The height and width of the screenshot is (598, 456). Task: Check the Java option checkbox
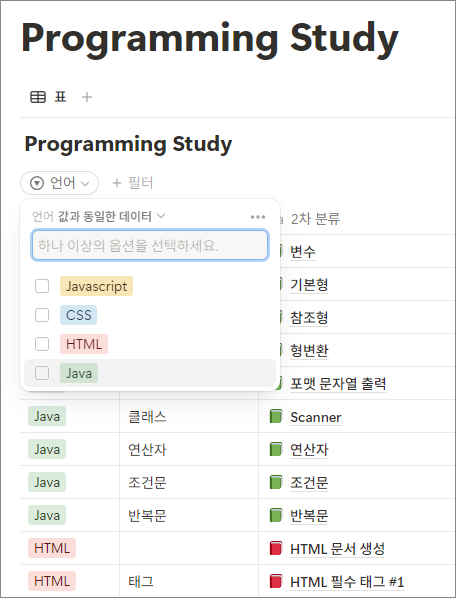pyautogui.click(x=42, y=373)
